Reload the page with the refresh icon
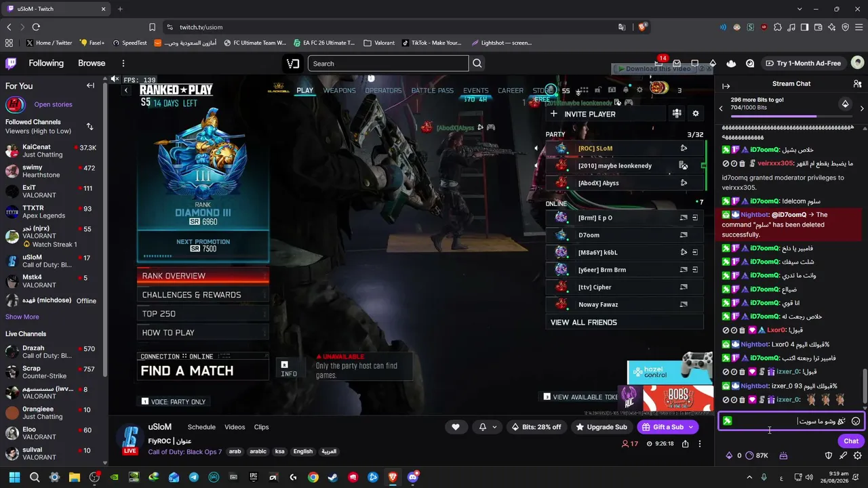Image resolution: width=868 pixels, height=488 pixels. (36, 27)
